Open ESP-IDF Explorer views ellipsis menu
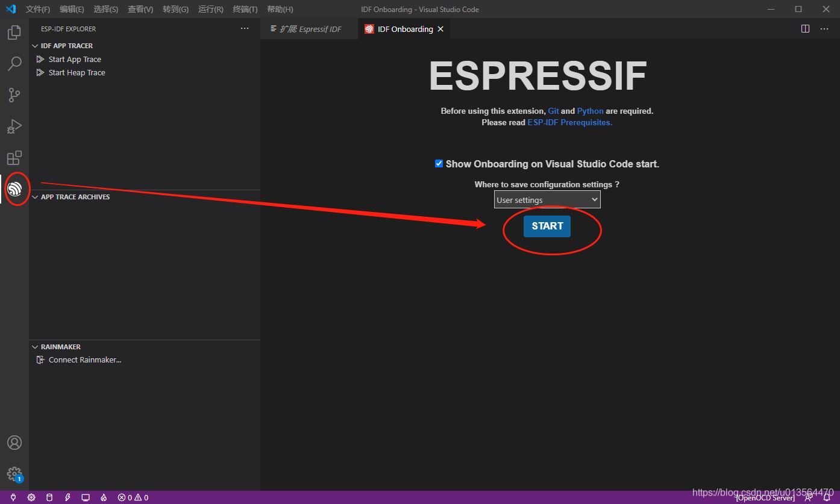840x504 pixels. click(x=245, y=28)
